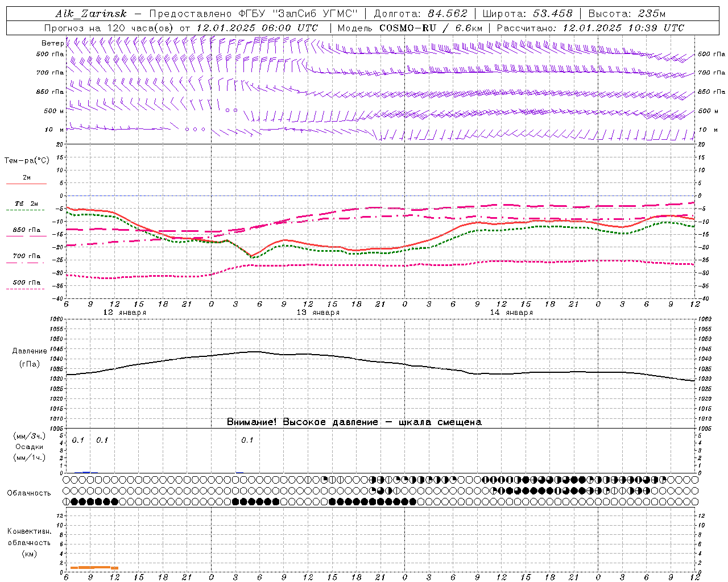Click the start time "12.01.2025 06:00 UTC"
The width and height of the screenshot is (728, 582).
click(257, 28)
